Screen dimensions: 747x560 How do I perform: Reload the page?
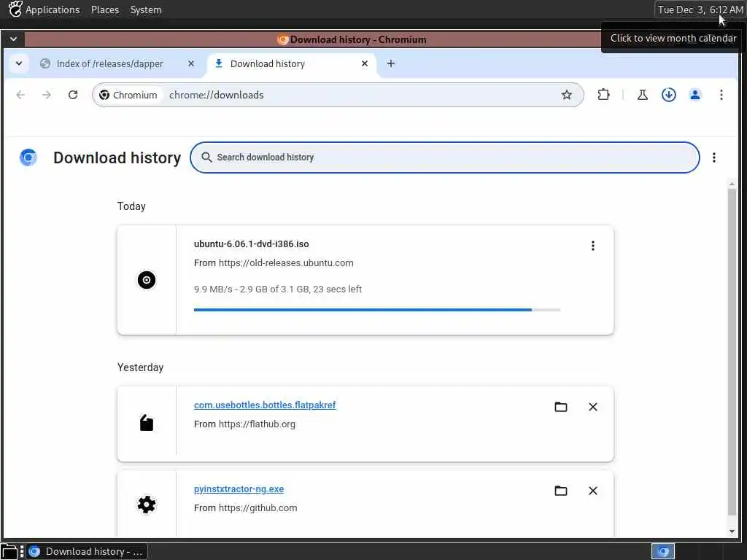click(x=72, y=95)
